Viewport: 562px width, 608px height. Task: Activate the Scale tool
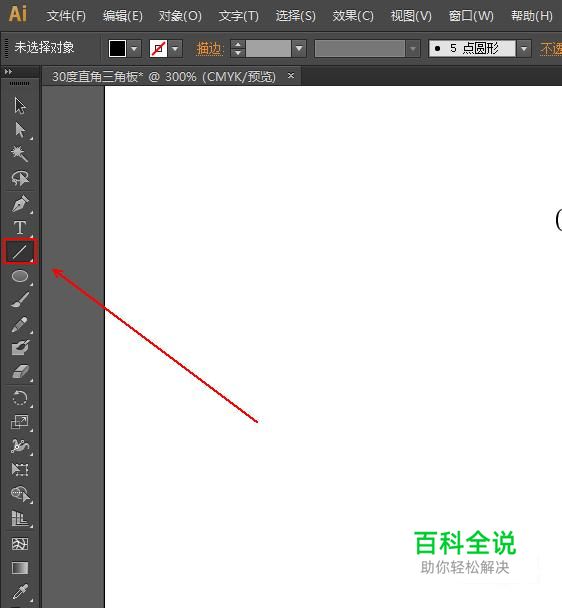pyautogui.click(x=20, y=422)
